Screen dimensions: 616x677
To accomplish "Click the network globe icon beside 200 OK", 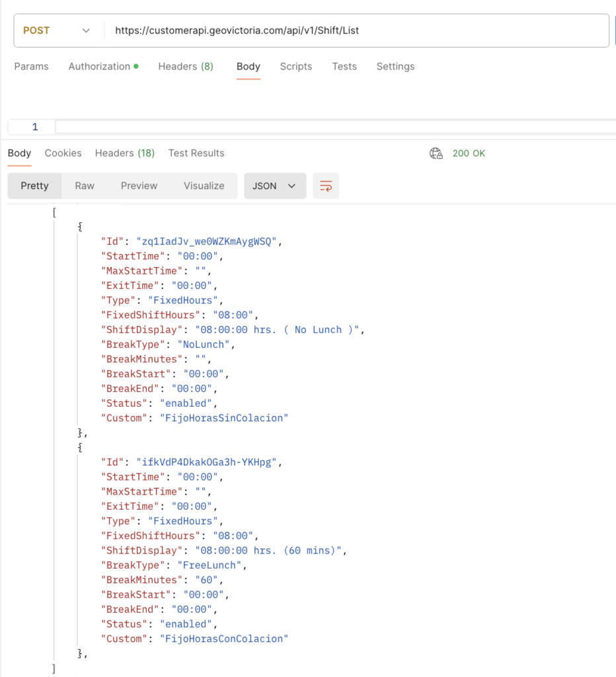I will (436, 153).
